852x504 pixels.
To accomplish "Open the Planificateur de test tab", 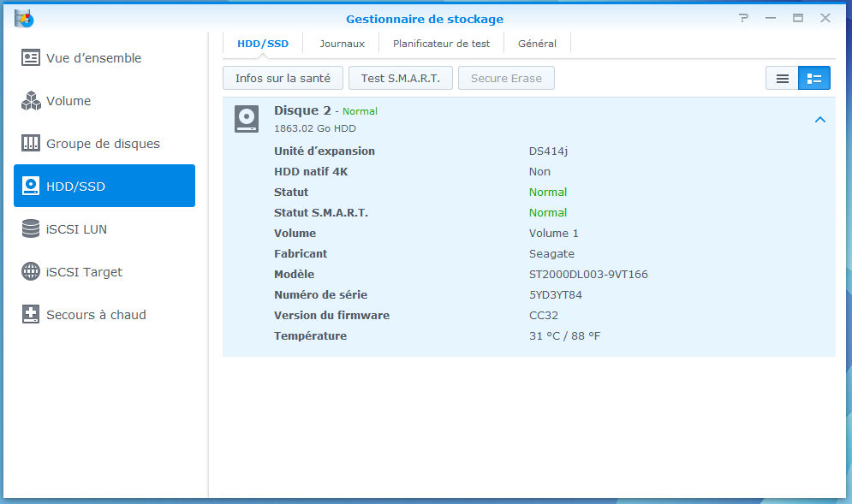I will click(x=441, y=44).
